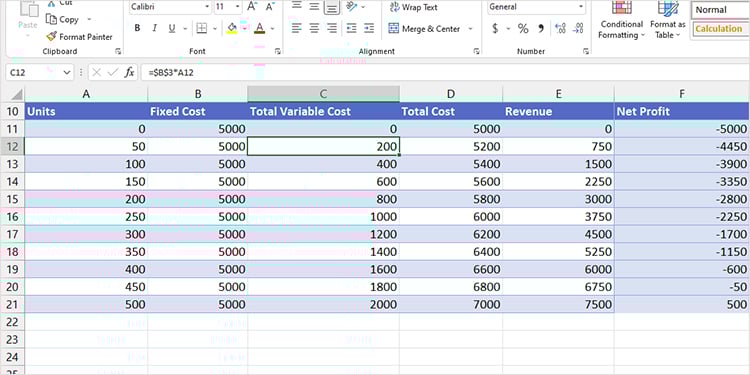Click the Name Box showing C12
Viewport: 750px width, 375px height.
[x=33, y=73]
